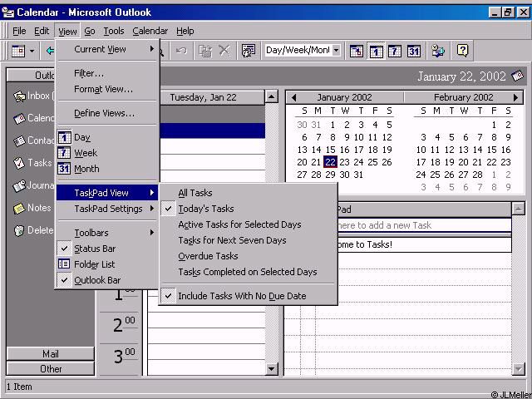The height and width of the screenshot is (399, 532).
Task: Click TaskPad scrollbar up arrow
Action: 518,209
